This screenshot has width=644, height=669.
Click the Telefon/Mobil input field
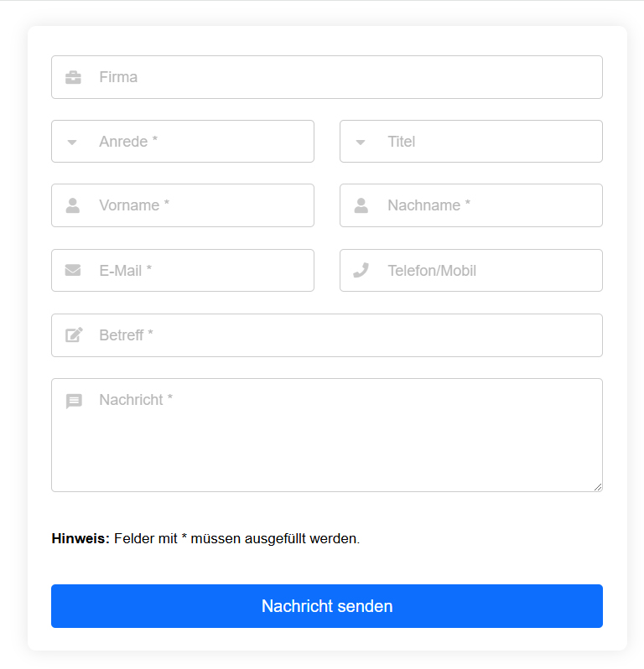[471, 271]
